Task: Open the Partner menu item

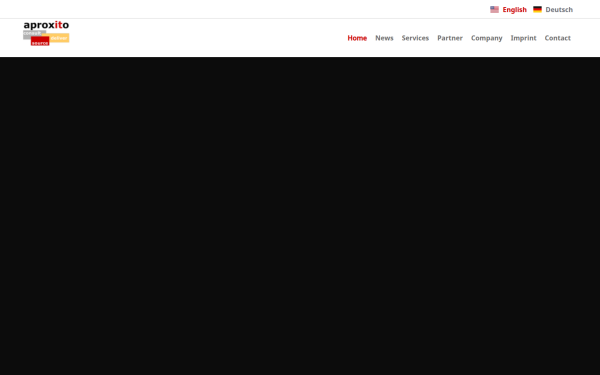Action: pos(450,38)
